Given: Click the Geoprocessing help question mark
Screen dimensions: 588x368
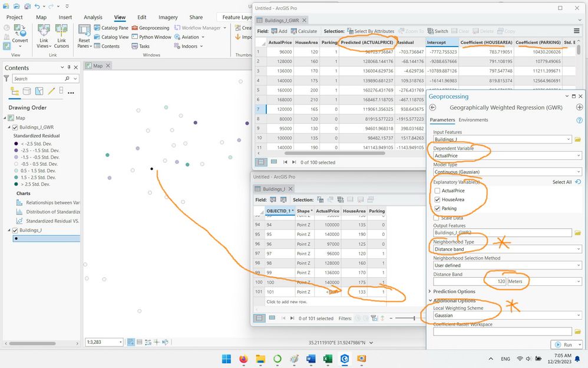Looking at the screenshot, I should (x=579, y=120).
